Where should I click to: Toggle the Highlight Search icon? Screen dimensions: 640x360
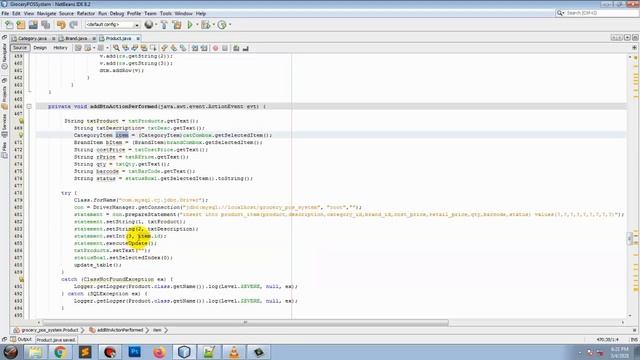pyautogui.click(x=144, y=48)
